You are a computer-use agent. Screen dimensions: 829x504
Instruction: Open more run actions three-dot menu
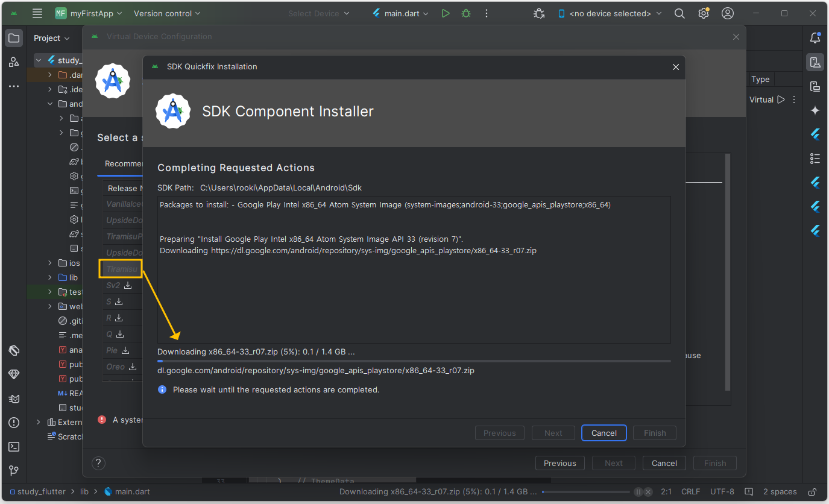[x=487, y=13]
